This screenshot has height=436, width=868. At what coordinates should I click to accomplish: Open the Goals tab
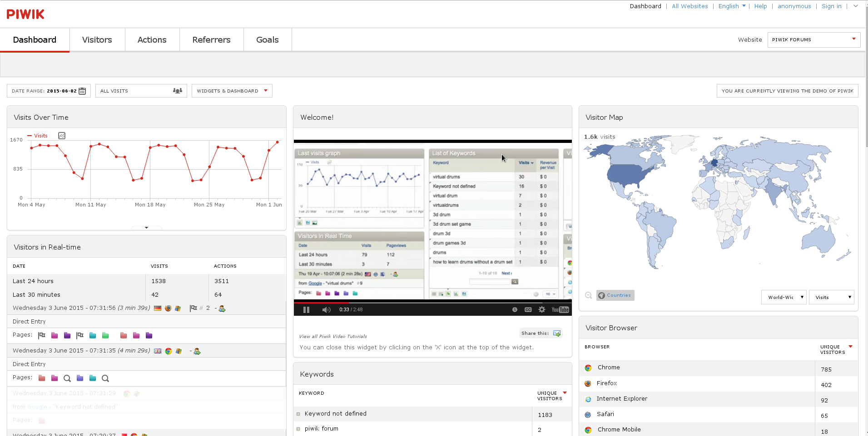click(x=268, y=40)
